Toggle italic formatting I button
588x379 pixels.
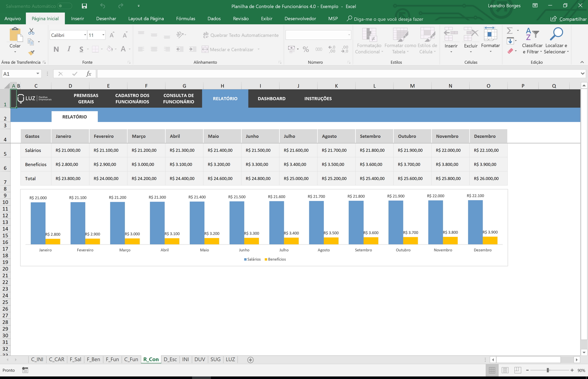point(69,49)
